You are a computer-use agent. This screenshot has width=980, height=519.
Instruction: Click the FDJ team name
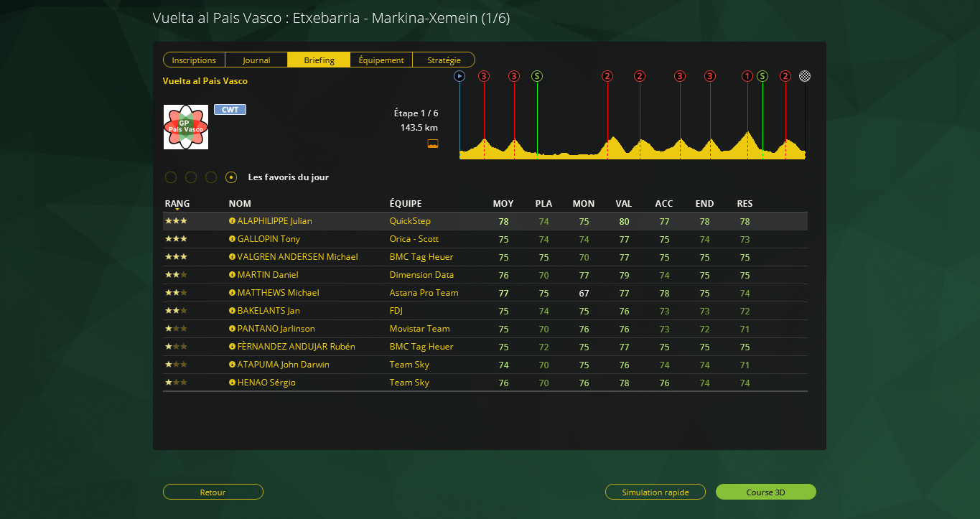(x=397, y=311)
